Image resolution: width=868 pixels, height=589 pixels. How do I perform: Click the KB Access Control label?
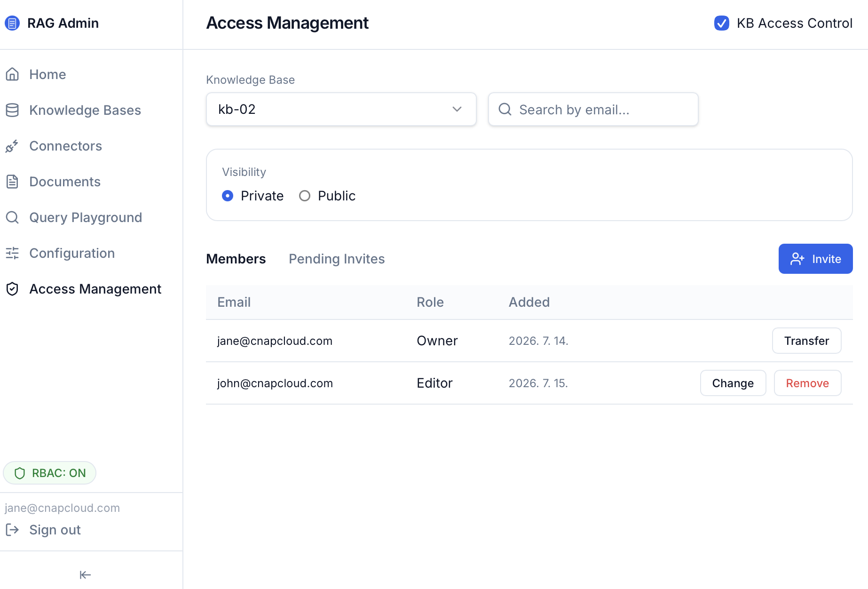[794, 23]
